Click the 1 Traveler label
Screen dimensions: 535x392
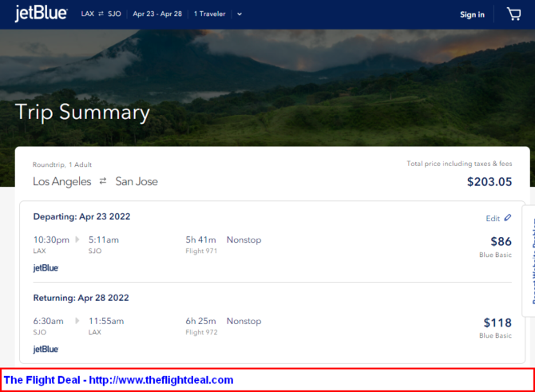coord(209,14)
